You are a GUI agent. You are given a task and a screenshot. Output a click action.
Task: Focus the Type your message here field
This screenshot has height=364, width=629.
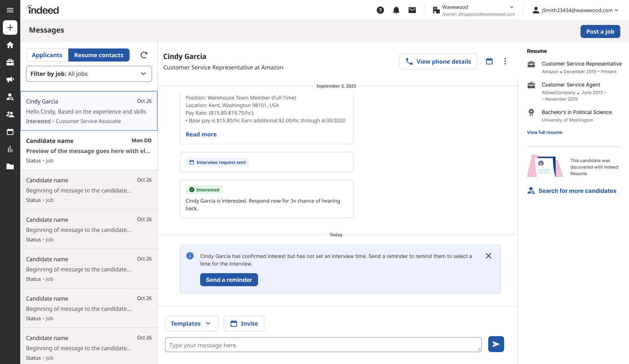coord(323,345)
